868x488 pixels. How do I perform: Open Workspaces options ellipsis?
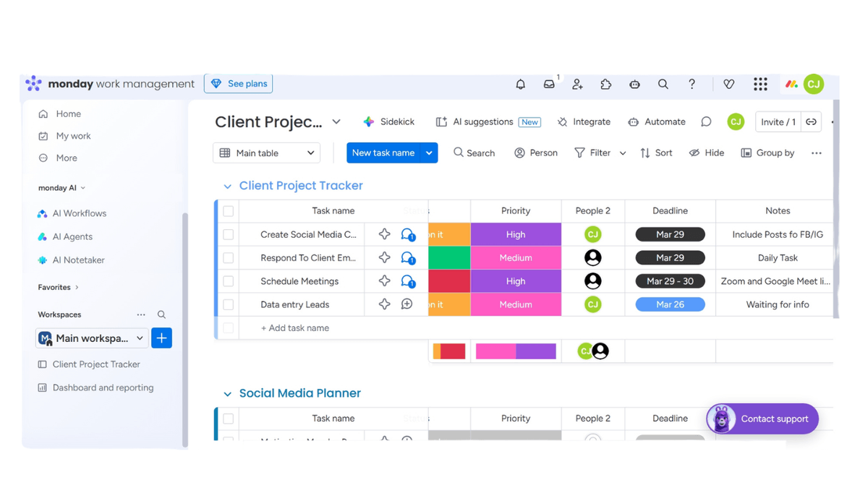point(141,314)
